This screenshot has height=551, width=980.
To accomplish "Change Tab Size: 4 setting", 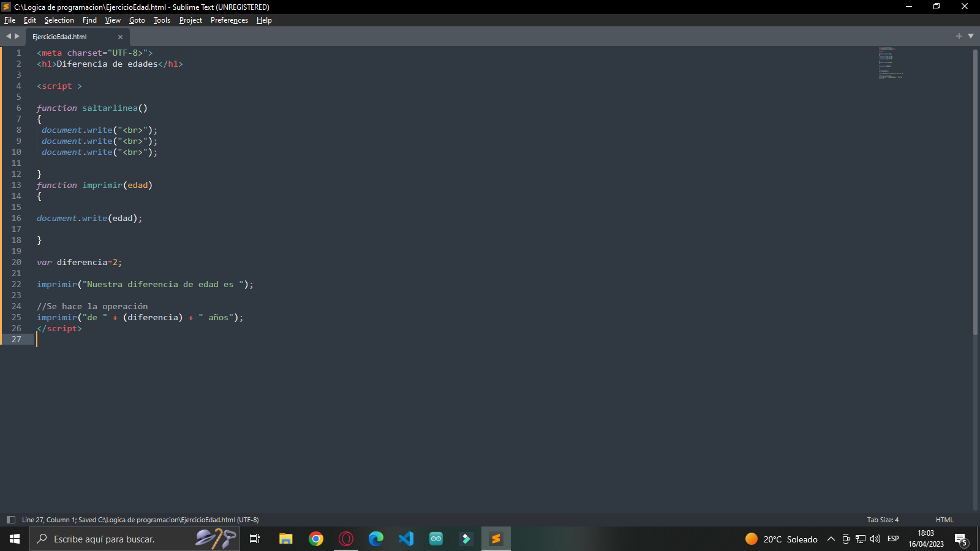I will [883, 520].
